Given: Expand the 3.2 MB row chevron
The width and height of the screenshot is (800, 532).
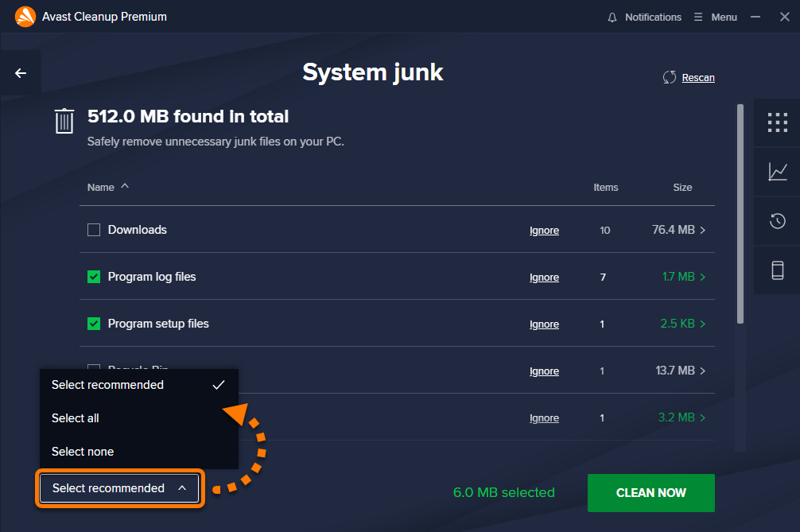Looking at the screenshot, I should pyautogui.click(x=702, y=417).
